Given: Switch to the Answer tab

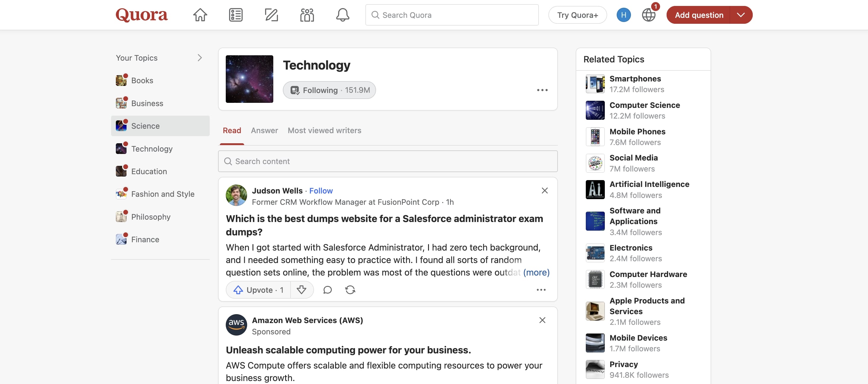Looking at the screenshot, I should click(264, 130).
